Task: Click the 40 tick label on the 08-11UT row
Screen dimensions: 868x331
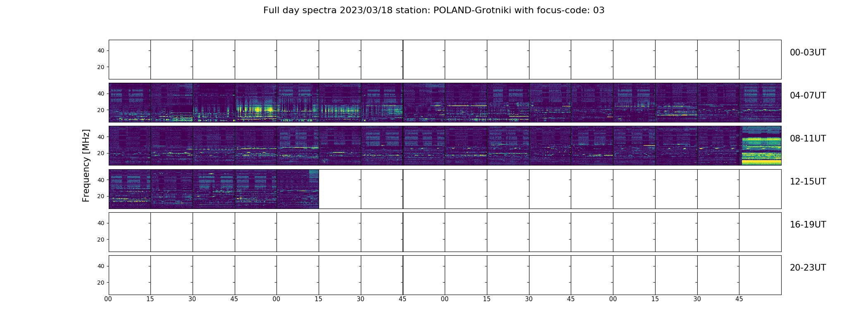Action: coord(101,137)
